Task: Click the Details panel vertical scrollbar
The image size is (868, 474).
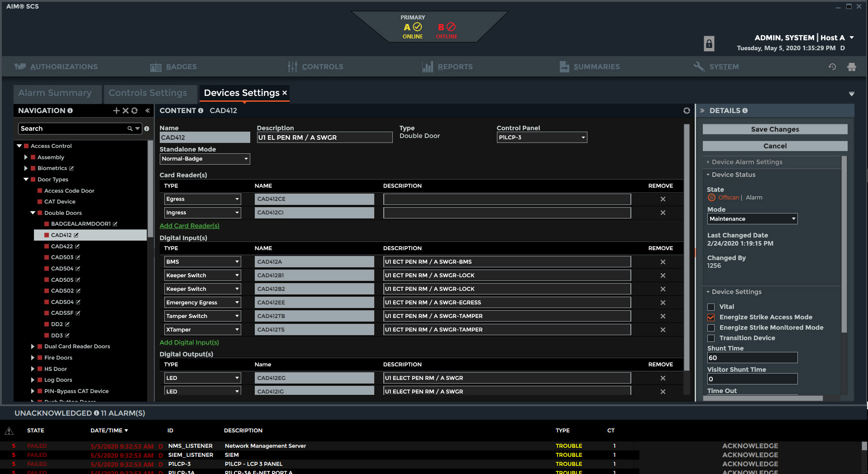Action: coord(844,244)
